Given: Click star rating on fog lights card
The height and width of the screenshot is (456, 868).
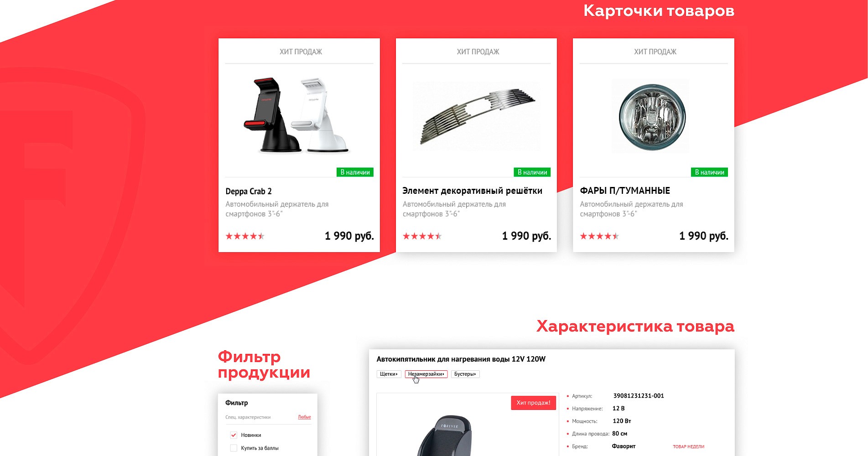Looking at the screenshot, I should pyautogui.click(x=599, y=236).
